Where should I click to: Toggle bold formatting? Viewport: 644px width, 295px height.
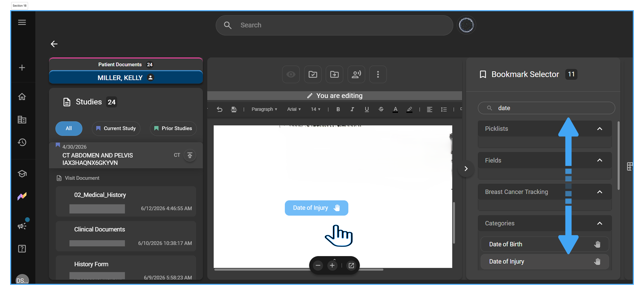338,109
